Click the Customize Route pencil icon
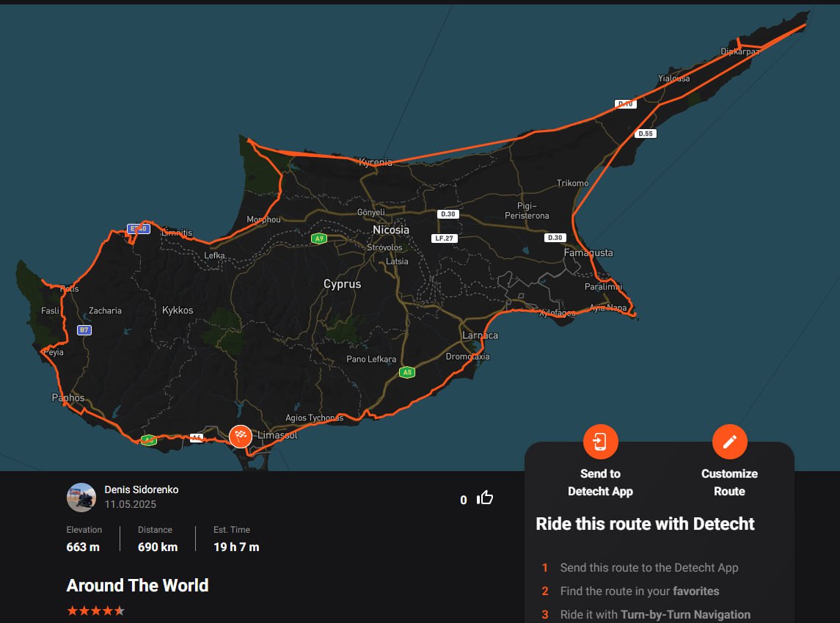Screen dimensions: 840x623 (x=729, y=442)
